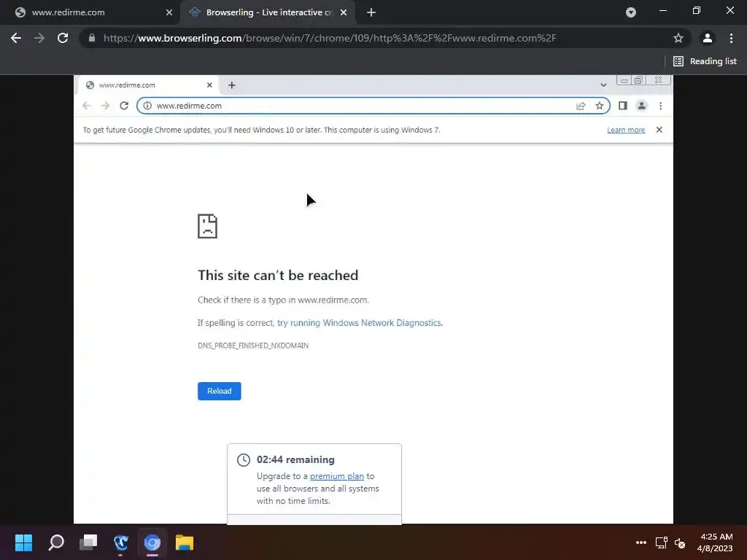Close the www.redirme.com outer tab
The height and width of the screenshot is (560, 747).
tap(169, 12)
